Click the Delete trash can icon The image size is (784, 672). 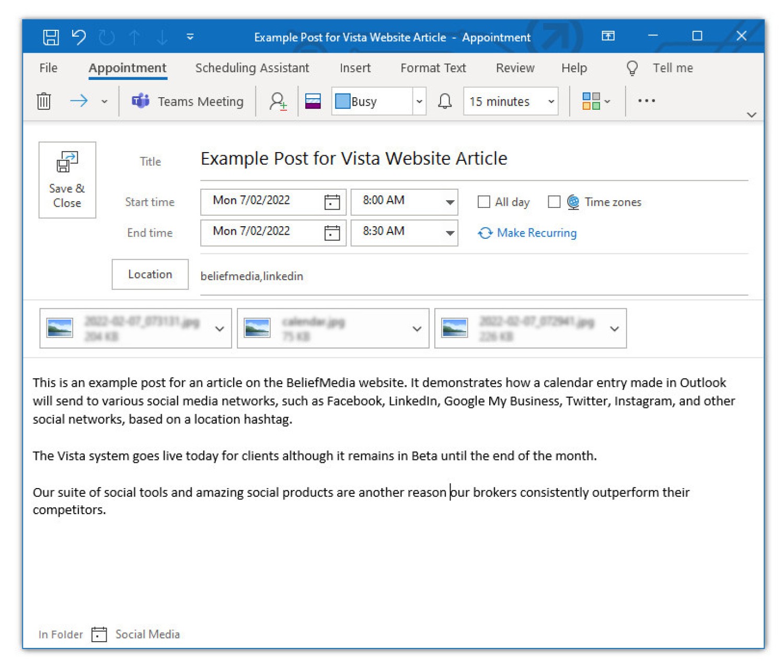click(44, 101)
